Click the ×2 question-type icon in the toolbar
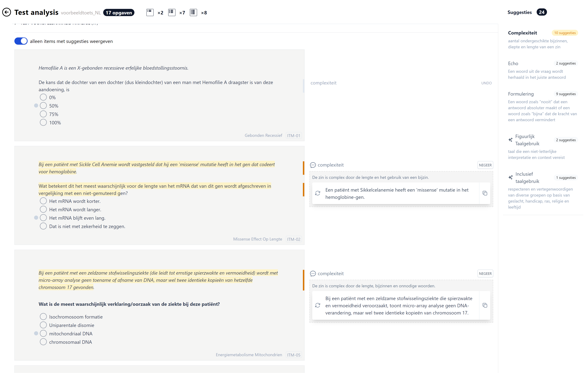 [x=150, y=12]
